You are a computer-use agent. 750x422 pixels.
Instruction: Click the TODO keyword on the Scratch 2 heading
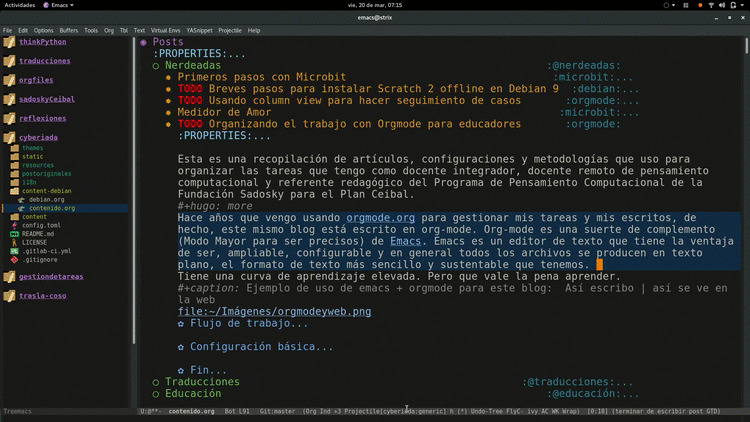[190, 89]
